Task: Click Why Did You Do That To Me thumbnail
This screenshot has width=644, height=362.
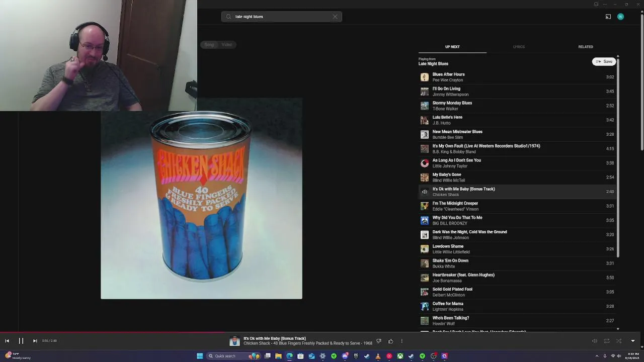Action: click(x=425, y=220)
